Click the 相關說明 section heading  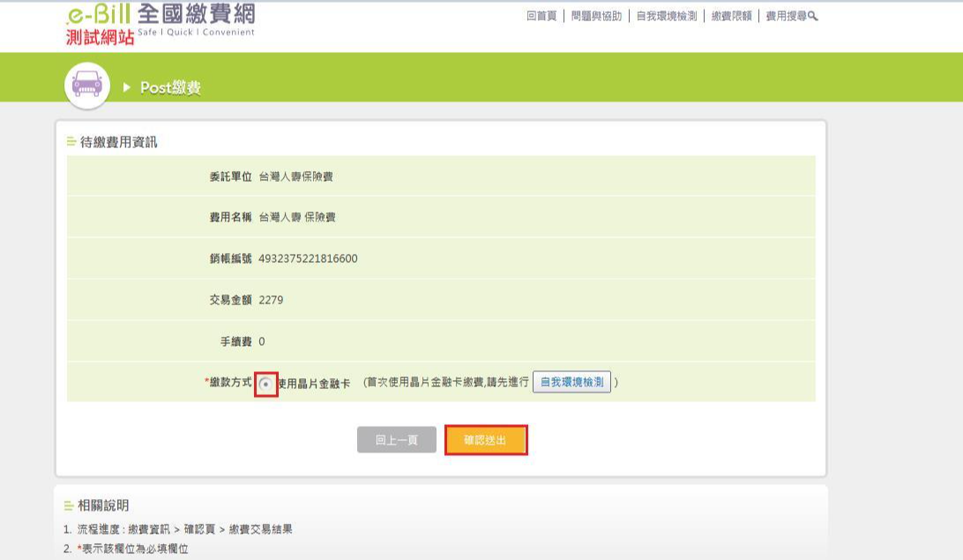103,505
